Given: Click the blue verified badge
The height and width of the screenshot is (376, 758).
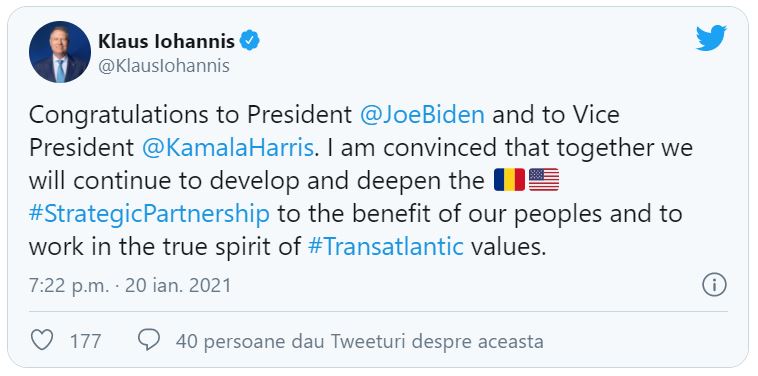Looking at the screenshot, I should point(250,41).
